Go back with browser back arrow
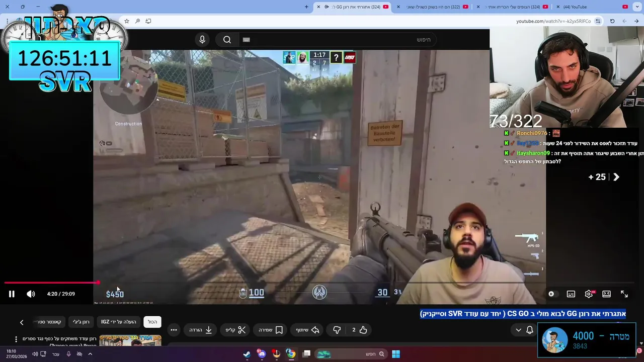Viewport: 644px width, 362px height. pyautogui.click(x=636, y=21)
